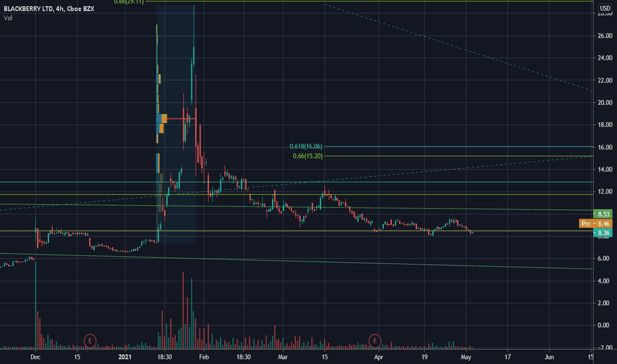Click the 18.00 price axis label
Image resolution: width=617 pixels, height=364 pixels.
point(605,124)
